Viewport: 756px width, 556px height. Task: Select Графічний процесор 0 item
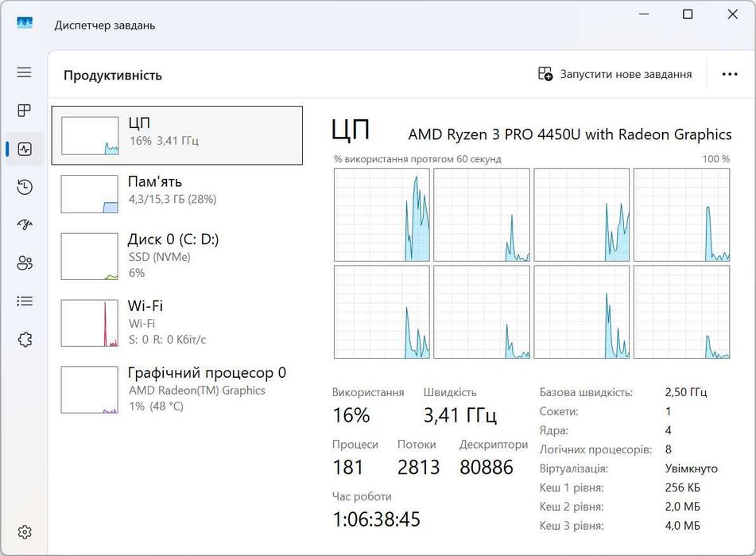[x=177, y=390]
